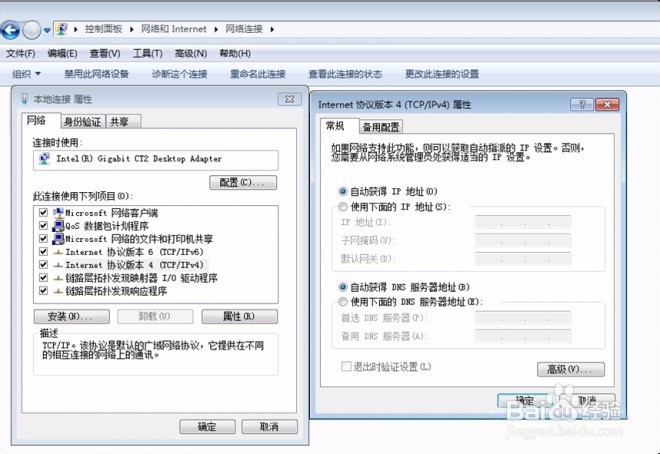Screen dimensions: 660x454
Task: Uncheck Internet 协议版本 6 (TCP/IPv6) checkbox
Action: (43, 252)
